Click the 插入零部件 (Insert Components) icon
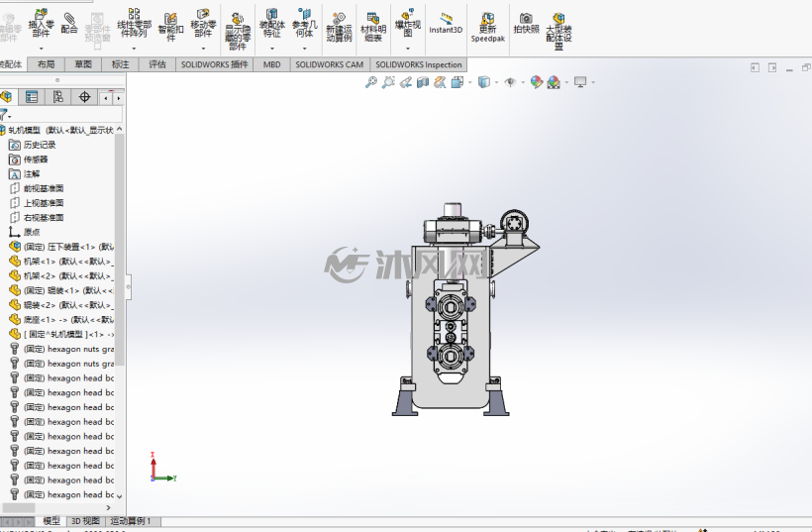This screenshot has width=812, height=532. point(41,23)
